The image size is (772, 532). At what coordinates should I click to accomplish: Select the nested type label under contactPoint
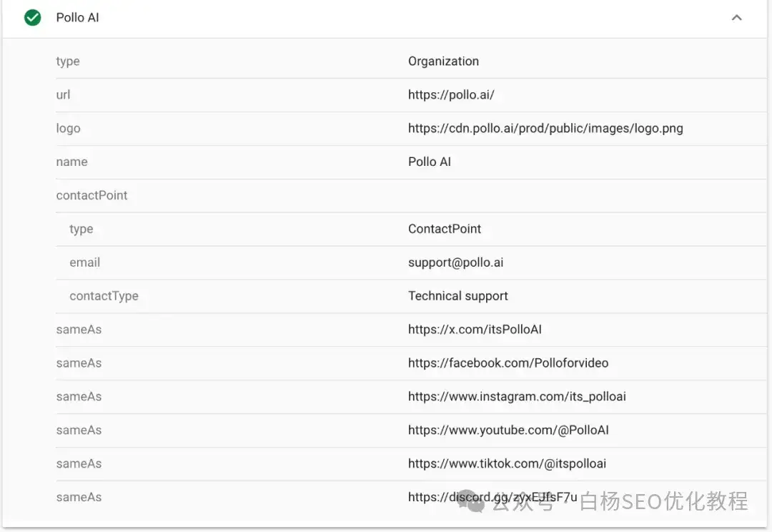[x=81, y=229]
